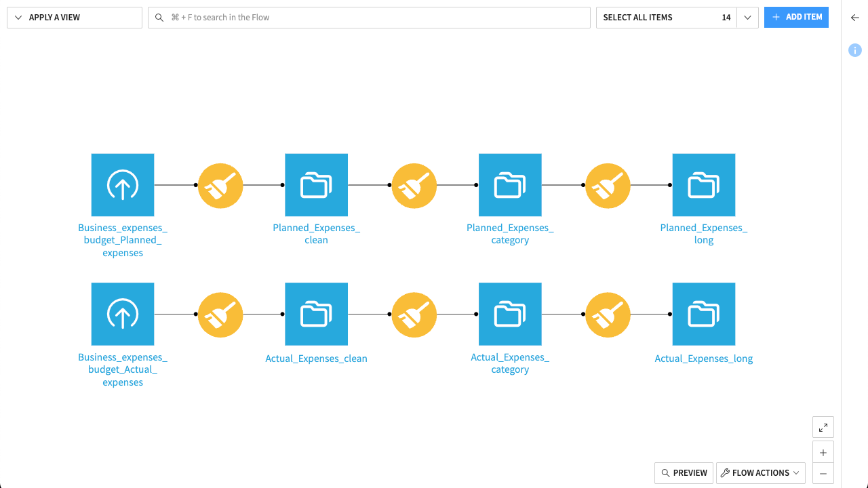
Task: Zoom in using the plus control
Action: 823,451
